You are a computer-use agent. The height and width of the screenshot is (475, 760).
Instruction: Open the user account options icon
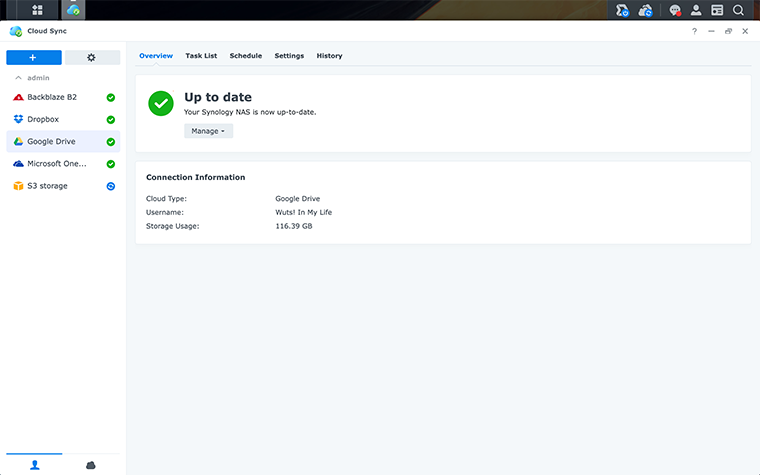(x=696, y=10)
